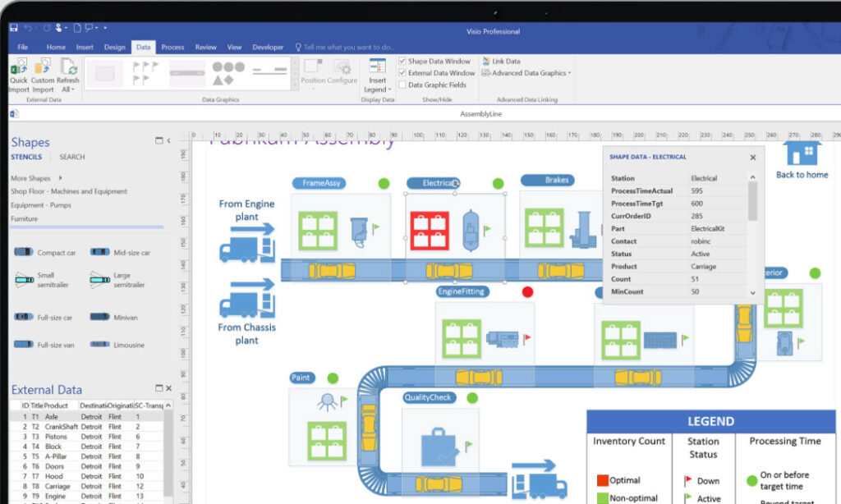Image resolution: width=841 pixels, height=504 pixels.
Task: Click the Shape Data panel scrollbar thumb
Action: click(x=752, y=201)
